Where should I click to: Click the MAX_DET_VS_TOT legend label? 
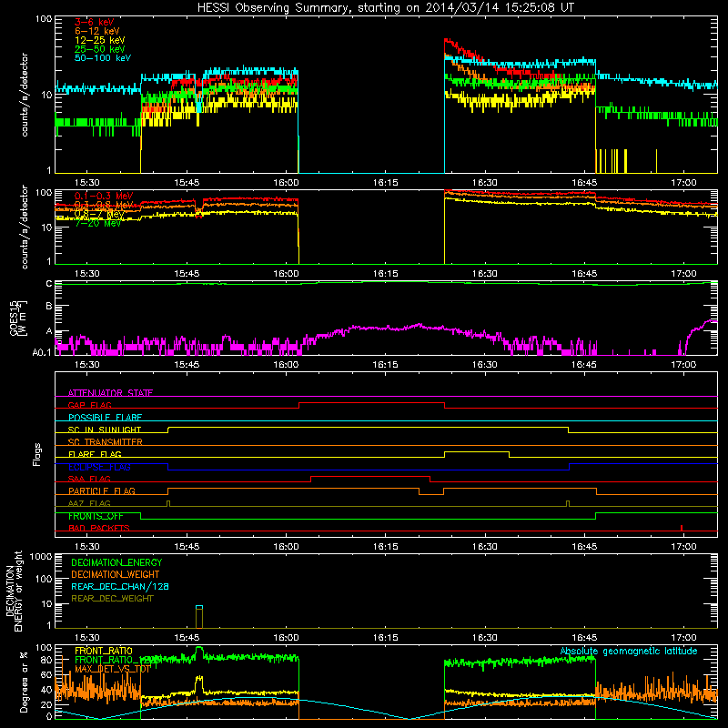(113, 669)
